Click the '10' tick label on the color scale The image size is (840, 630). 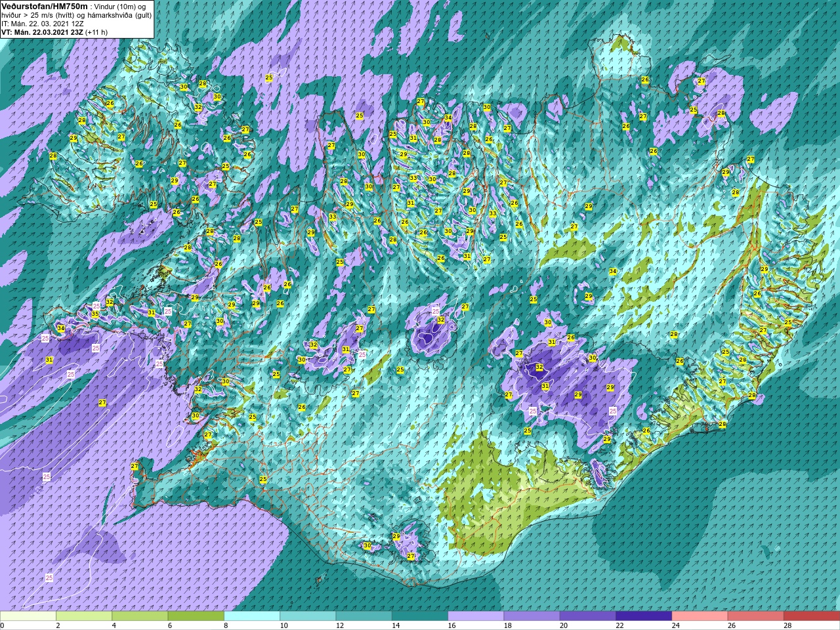pyautogui.click(x=283, y=625)
